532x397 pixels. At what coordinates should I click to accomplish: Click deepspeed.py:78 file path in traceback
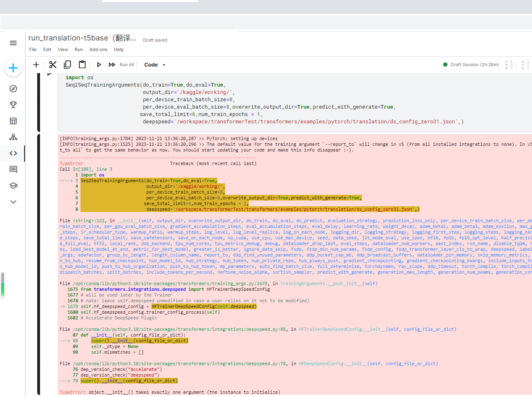[180, 364]
